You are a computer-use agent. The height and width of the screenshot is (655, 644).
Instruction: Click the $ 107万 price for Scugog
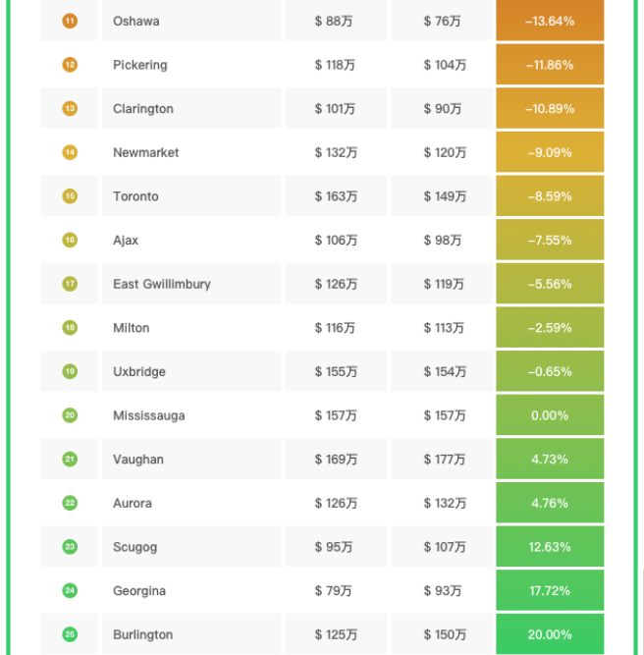point(445,547)
